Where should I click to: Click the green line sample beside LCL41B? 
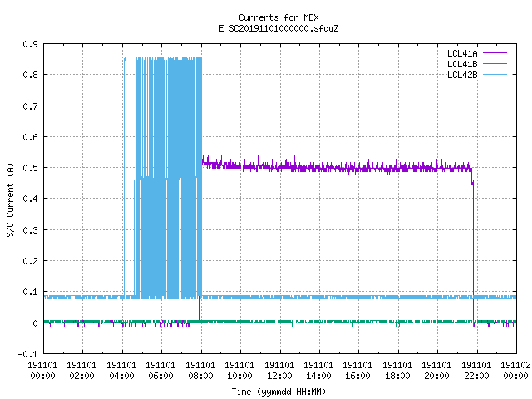495,64
